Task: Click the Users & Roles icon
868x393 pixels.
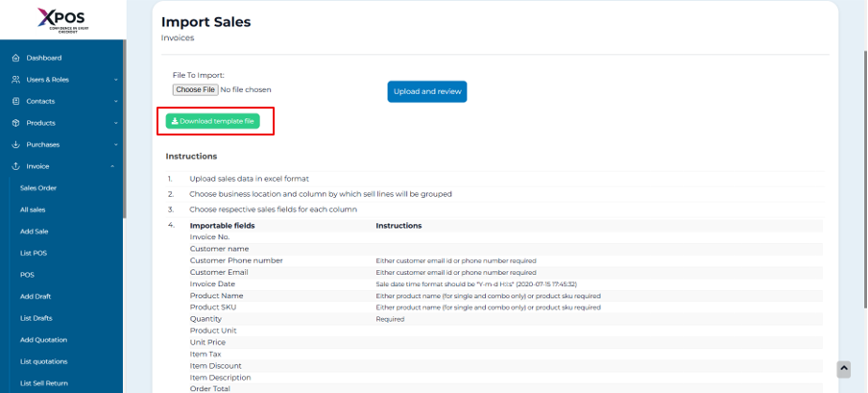Action: click(x=16, y=80)
